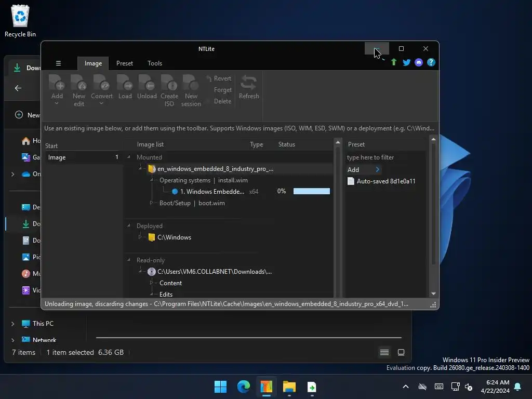The width and height of the screenshot is (532, 399).
Task: Open the NTLite Discord link icon
Action: tap(419, 62)
